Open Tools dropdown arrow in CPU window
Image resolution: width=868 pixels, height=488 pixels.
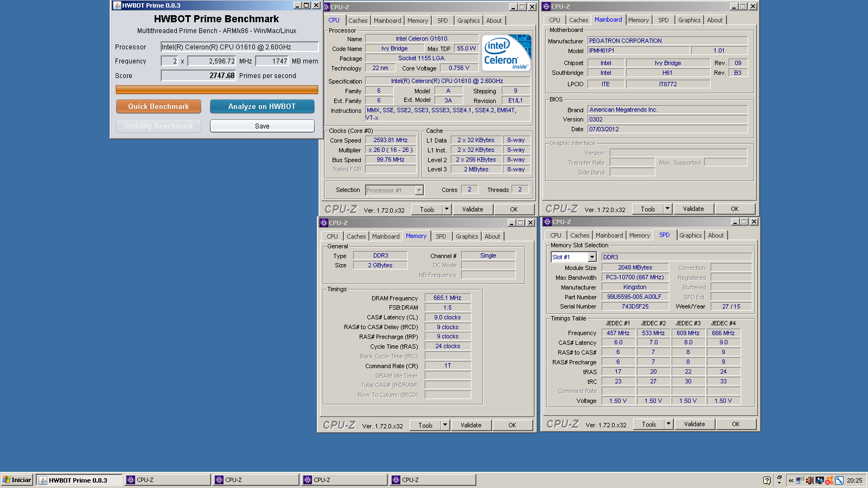[446, 209]
